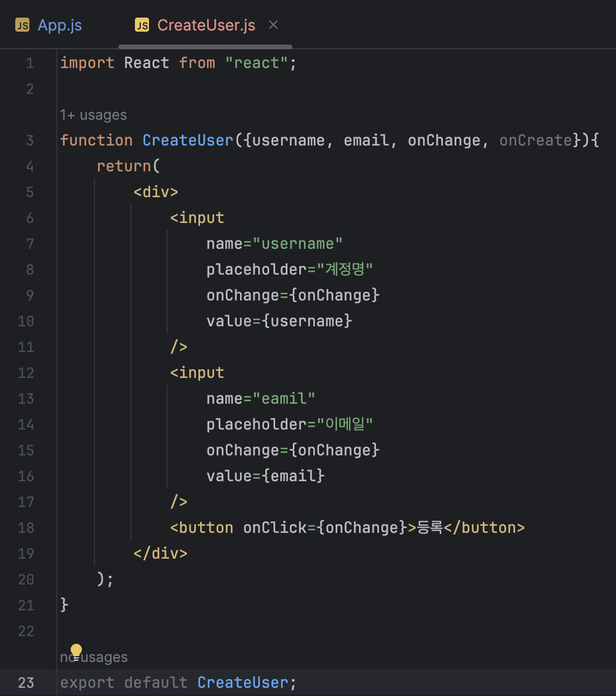
Task: Click value={username} attribute
Action: [x=279, y=322]
